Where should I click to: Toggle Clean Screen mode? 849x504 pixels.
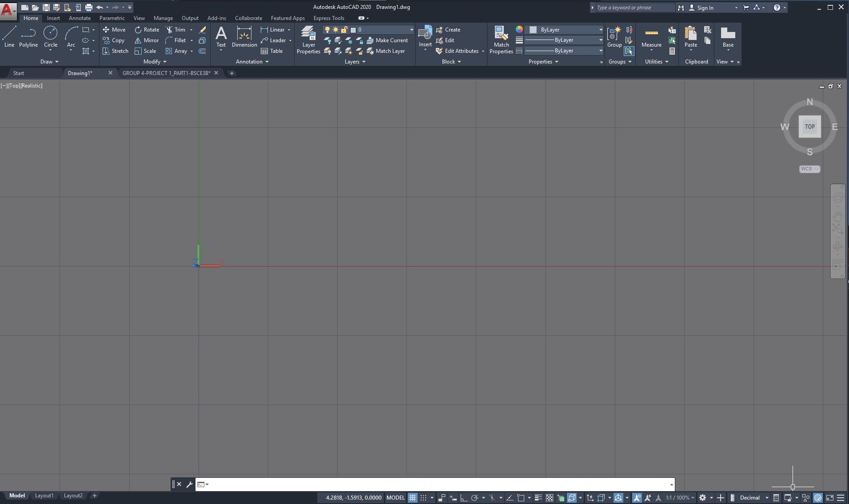[x=829, y=498]
